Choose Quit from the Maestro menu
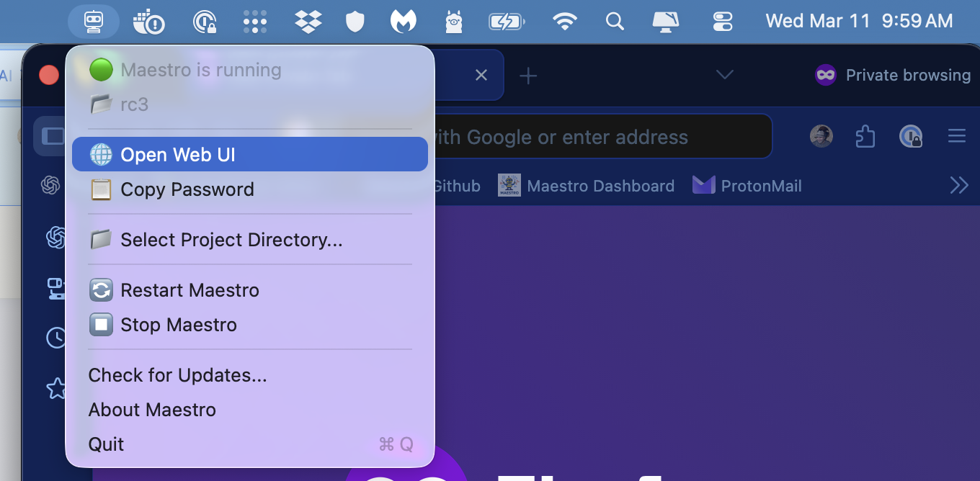 pyautogui.click(x=250, y=444)
